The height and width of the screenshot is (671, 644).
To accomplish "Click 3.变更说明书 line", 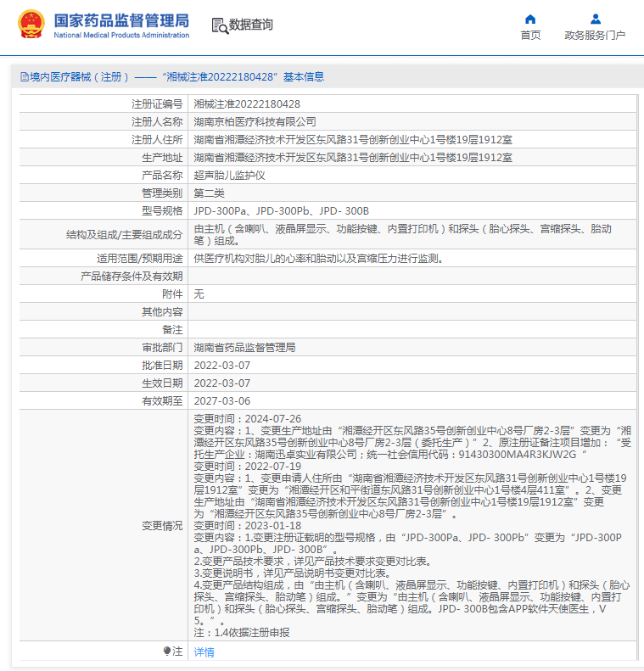I will point(292,573).
